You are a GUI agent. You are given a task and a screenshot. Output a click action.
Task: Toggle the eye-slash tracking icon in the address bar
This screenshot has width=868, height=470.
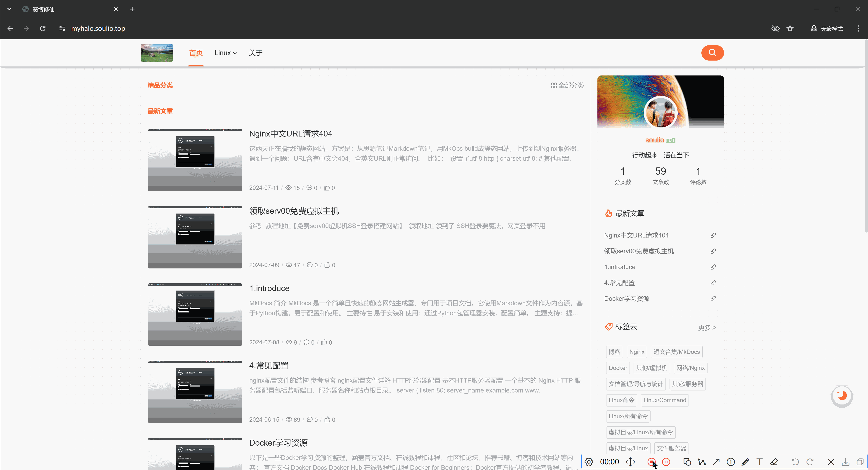pos(775,29)
